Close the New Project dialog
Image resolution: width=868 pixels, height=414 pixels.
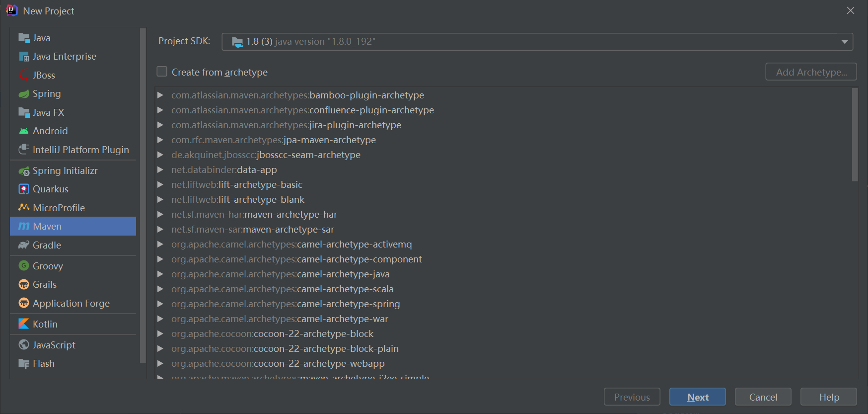[851, 10]
